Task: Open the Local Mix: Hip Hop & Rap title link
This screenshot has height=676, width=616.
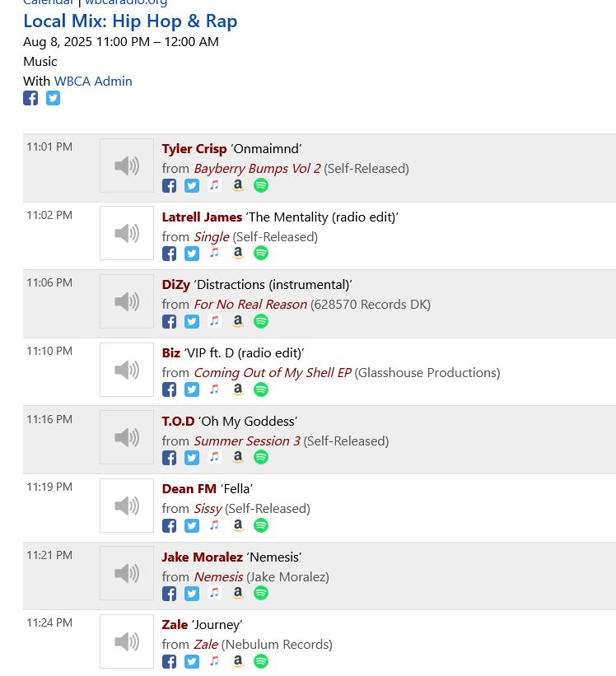Action: 130,21
